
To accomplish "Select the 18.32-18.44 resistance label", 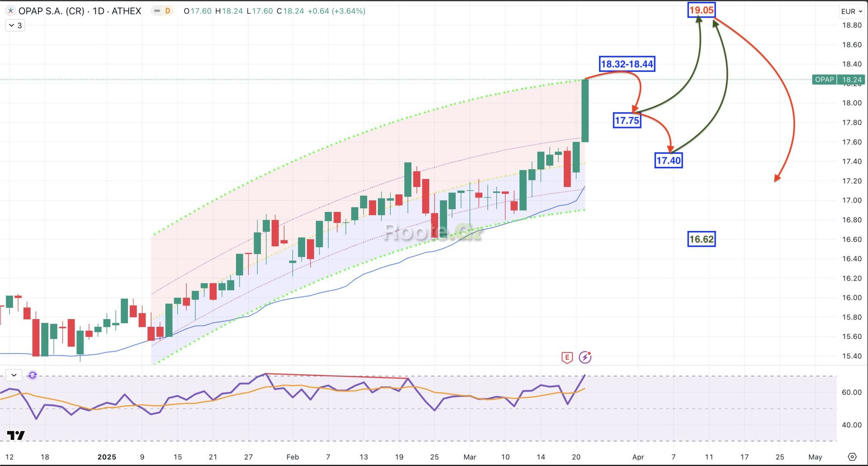I will pos(627,64).
